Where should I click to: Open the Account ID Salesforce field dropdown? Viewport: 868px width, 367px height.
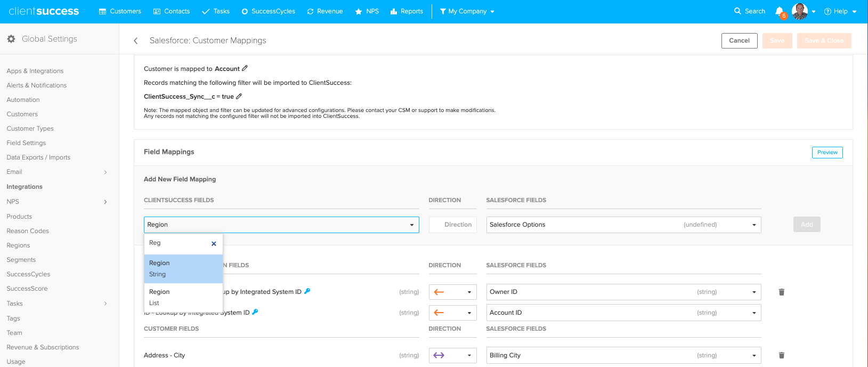click(623, 313)
